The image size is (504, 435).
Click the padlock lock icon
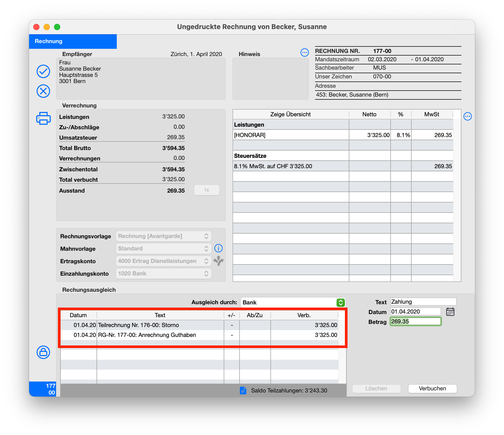[x=43, y=352]
